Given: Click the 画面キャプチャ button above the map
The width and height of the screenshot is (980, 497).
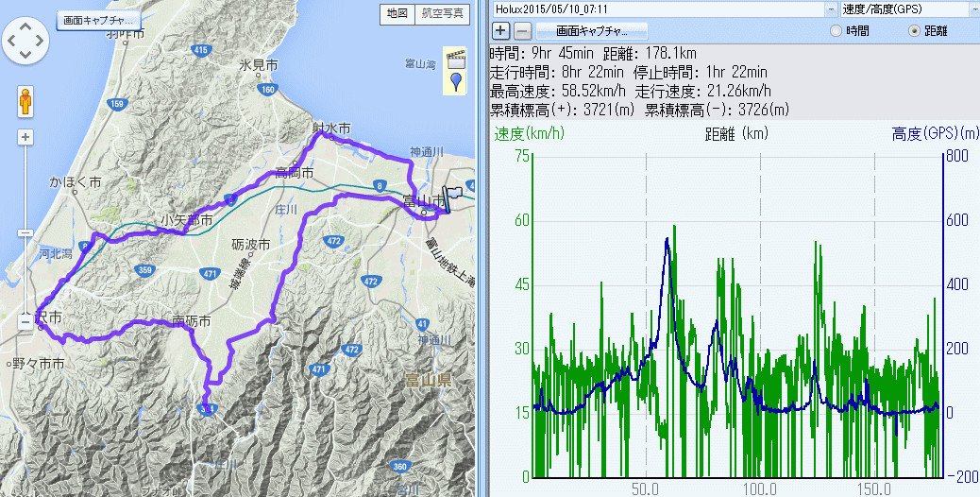Looking at the screenshot, I should [x=99, y=19].
